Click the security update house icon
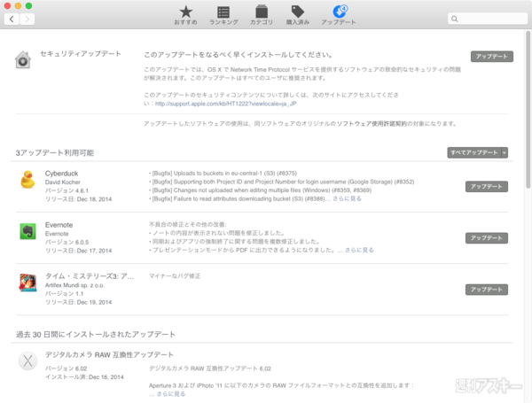 pos(23,59)
